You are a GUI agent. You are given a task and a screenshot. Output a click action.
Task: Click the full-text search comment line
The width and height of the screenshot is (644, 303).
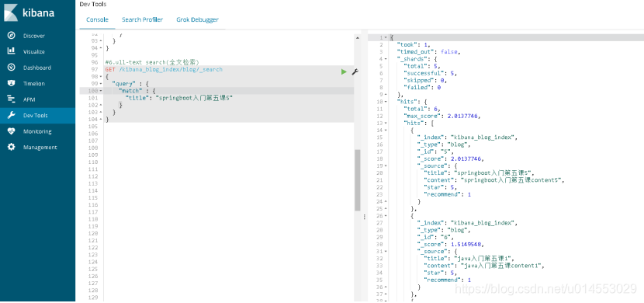(152, 62)
